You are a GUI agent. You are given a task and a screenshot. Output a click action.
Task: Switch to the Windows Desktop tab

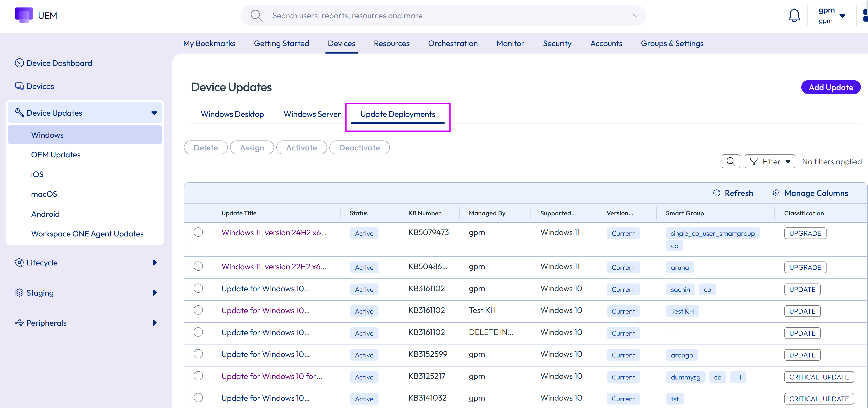(232, 114)
